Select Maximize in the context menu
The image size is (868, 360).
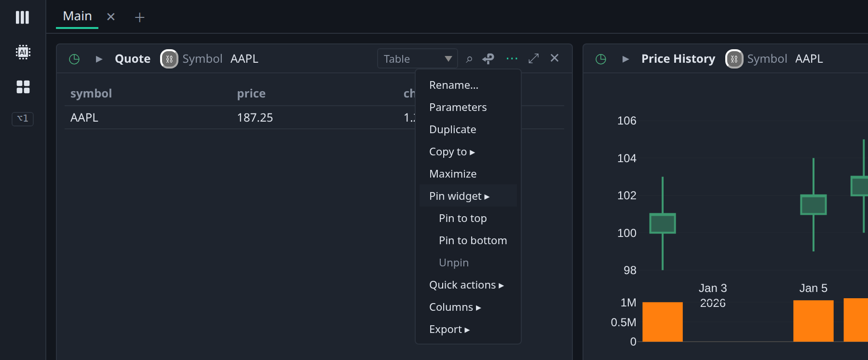pos(468,174)
